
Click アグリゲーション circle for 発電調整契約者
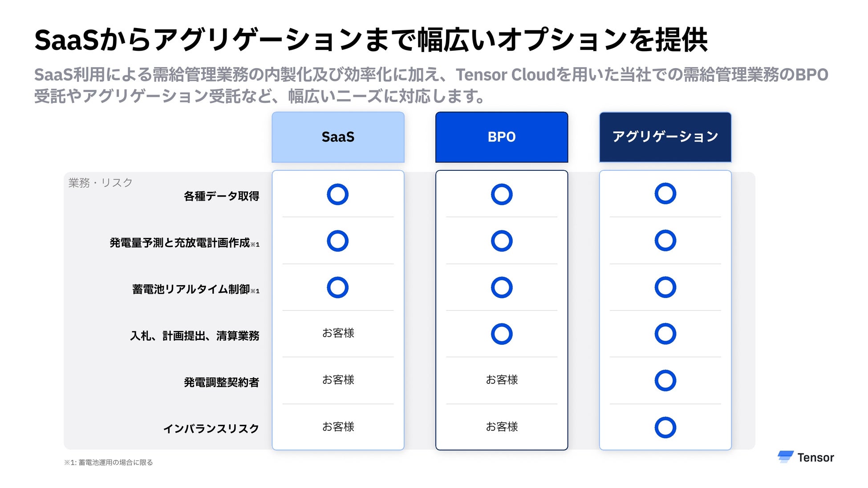pos(665,380)
